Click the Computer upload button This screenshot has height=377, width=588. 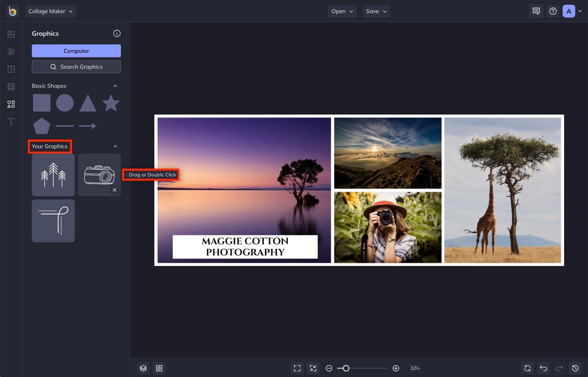(x=76, y=51)
